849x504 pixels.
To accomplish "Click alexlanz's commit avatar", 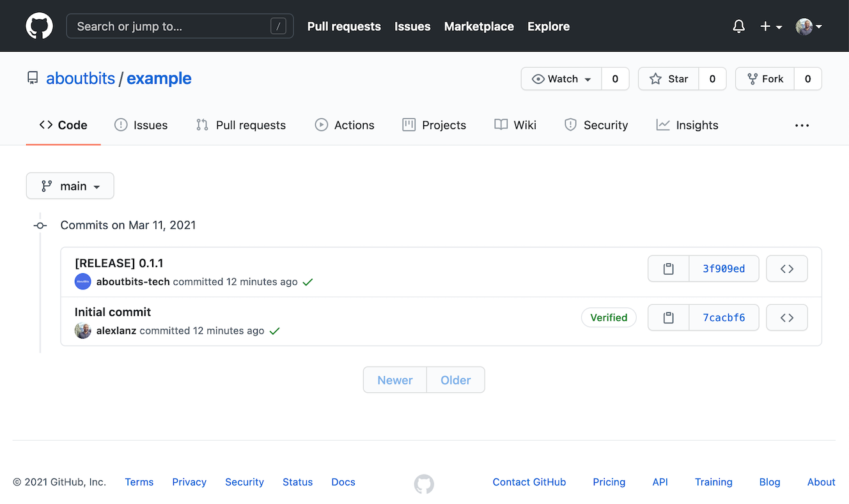I will 82,330.
